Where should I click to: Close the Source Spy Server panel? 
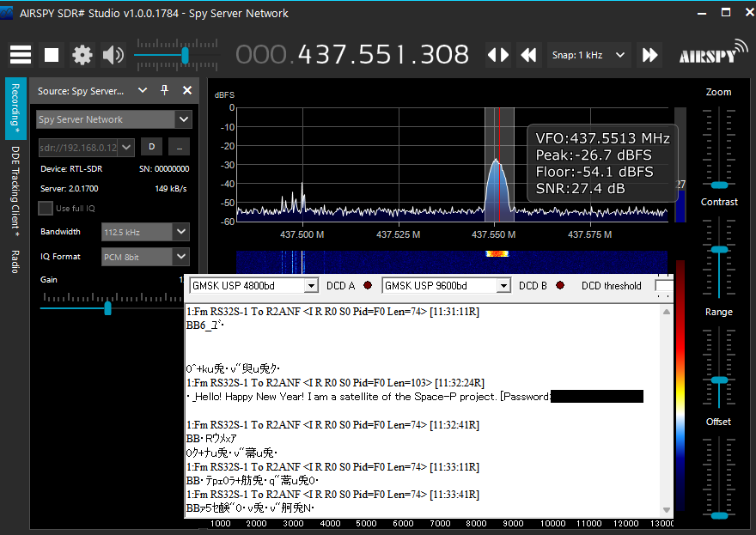pyautogui.click(x=187, y=90)
